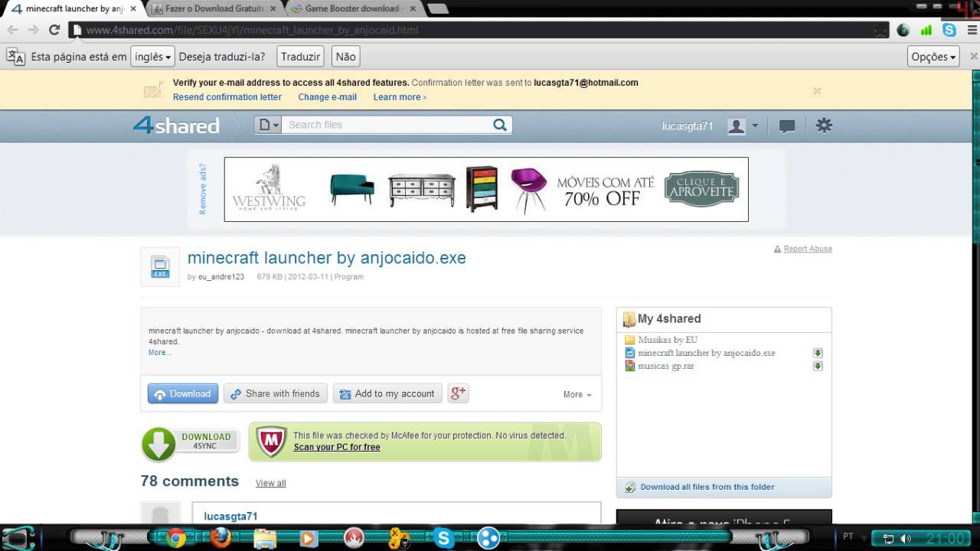Screen dimensions: 980x551
Task: Click the translate icon in the translation bar
Action: [15, 56]
